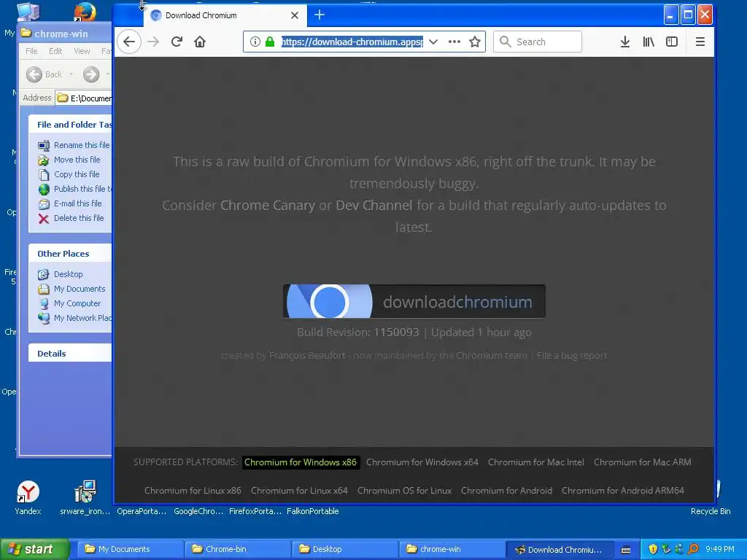The height and width of the screenshot is (560, 747).
Task: Switch to Chrome-bin taskbar button
Action: (x=237, y=550)
